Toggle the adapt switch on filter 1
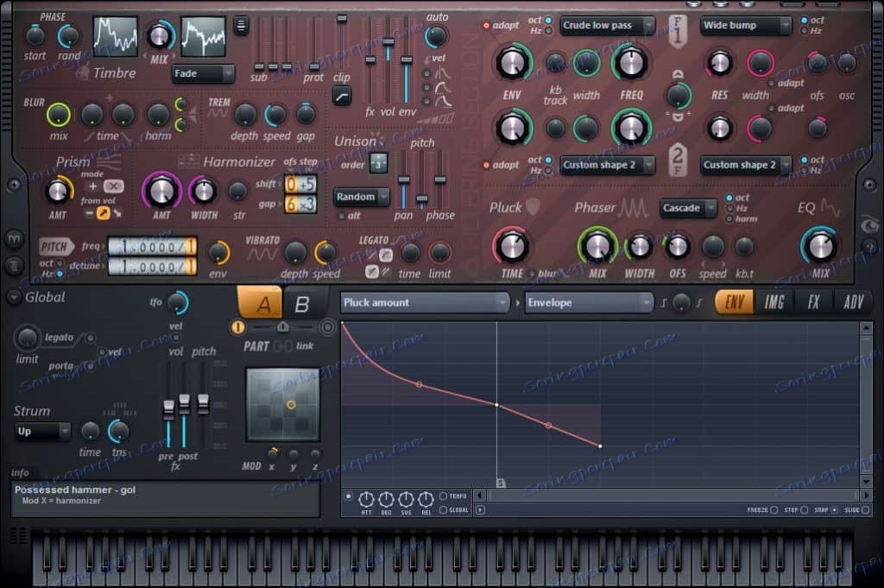884x588 pixels. click(486, 23)
